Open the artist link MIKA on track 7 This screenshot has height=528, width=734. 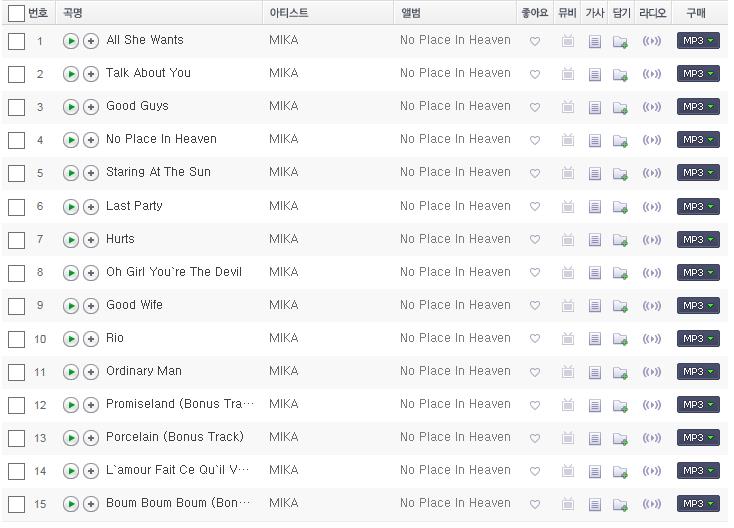coord(284,239)
